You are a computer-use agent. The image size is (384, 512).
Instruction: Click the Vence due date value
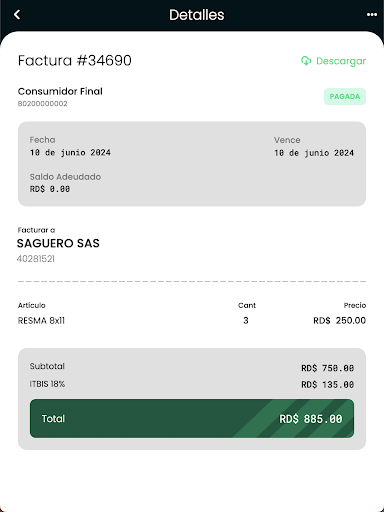[314, 153]
